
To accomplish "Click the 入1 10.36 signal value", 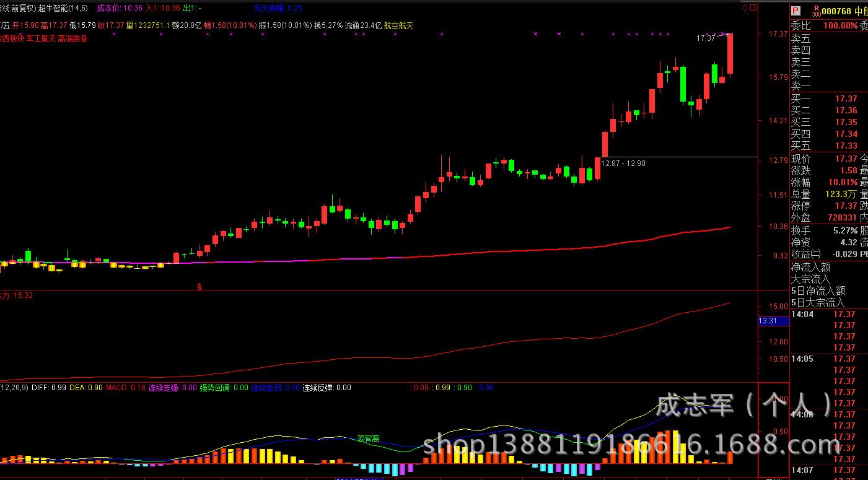I will click(163, 8).
